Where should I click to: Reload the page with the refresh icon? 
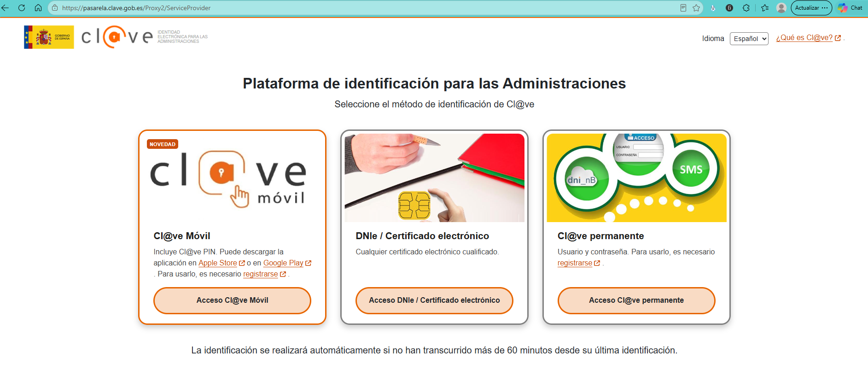coord(22,8)
